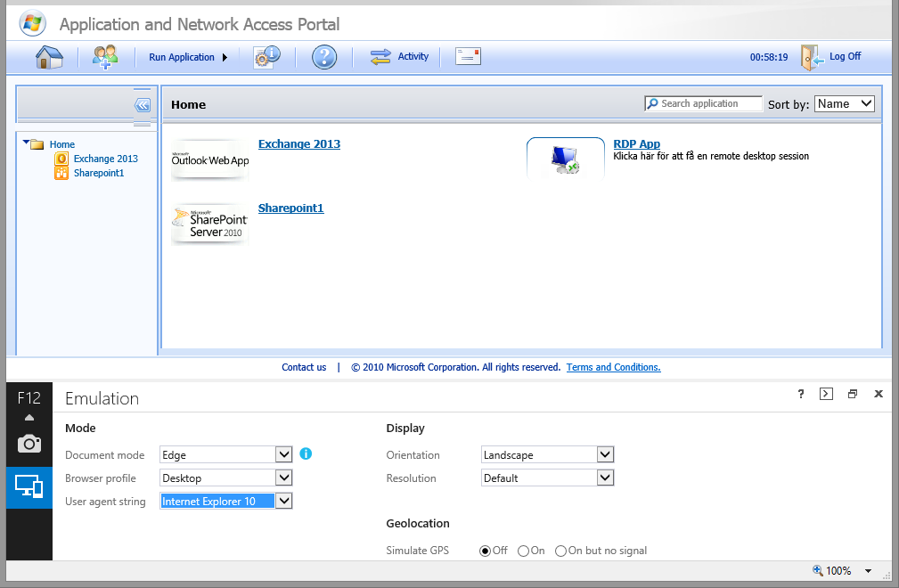Viewport: 899px width, 588px height.
Task: Open the F12 screenshot camera tool
Action: tap(29, 443)
